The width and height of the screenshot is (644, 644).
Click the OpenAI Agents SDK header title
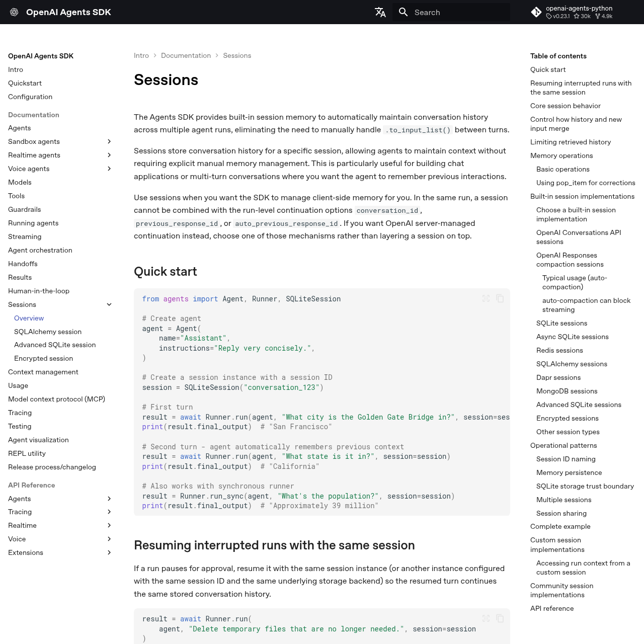pyautogui.click(x=68, y=12)
